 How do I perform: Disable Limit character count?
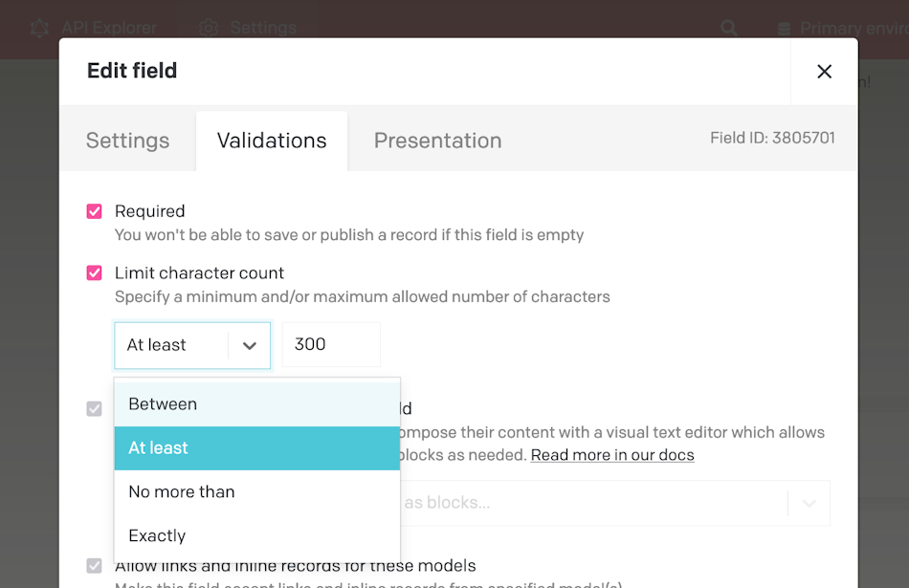(x=93, y=272)
